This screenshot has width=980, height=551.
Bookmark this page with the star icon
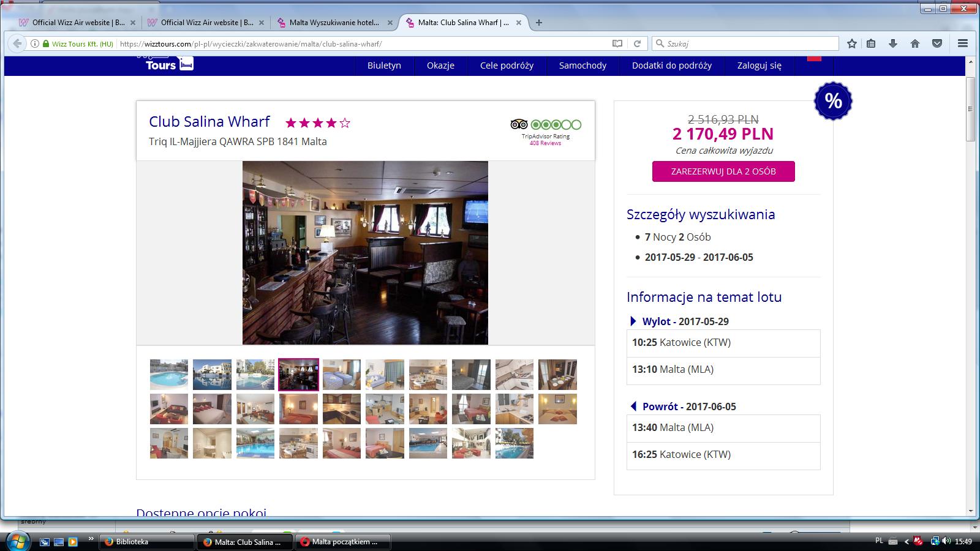click(x=851, y=43)
